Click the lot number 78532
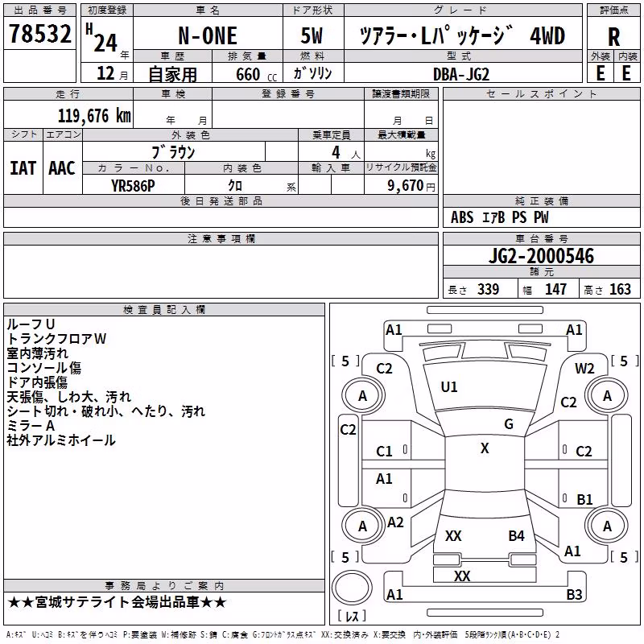The image size is (644, 644). pos(39,34)
